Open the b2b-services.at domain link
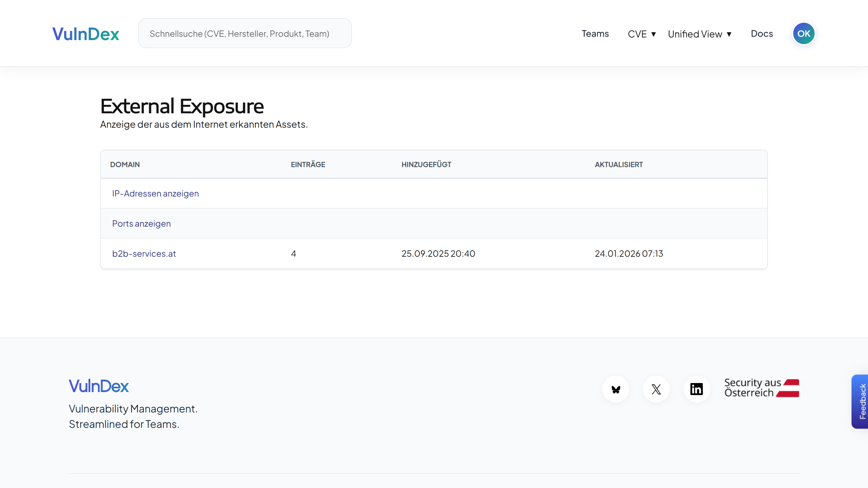868x488 pixels. click(x=144, y=253)
